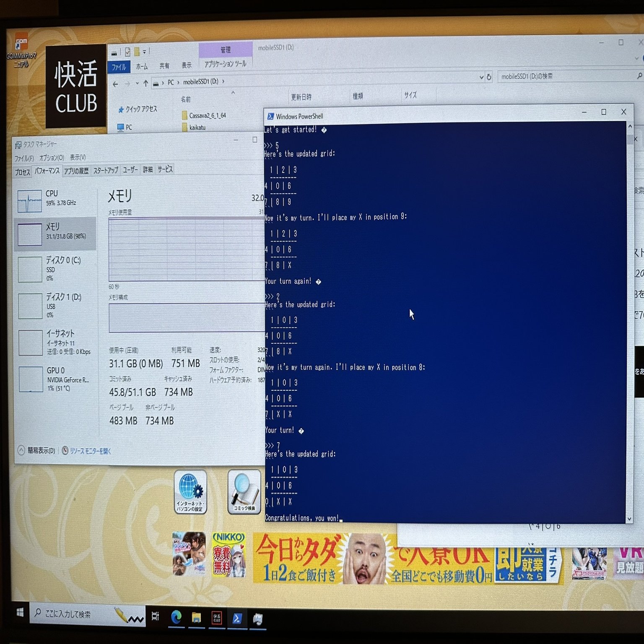
Task: Click the taskbar search box
Action: tap(87, 614)
